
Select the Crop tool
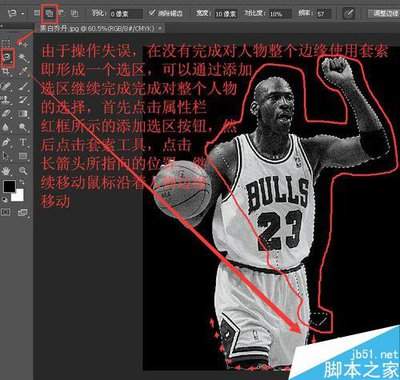coord(6,72)
